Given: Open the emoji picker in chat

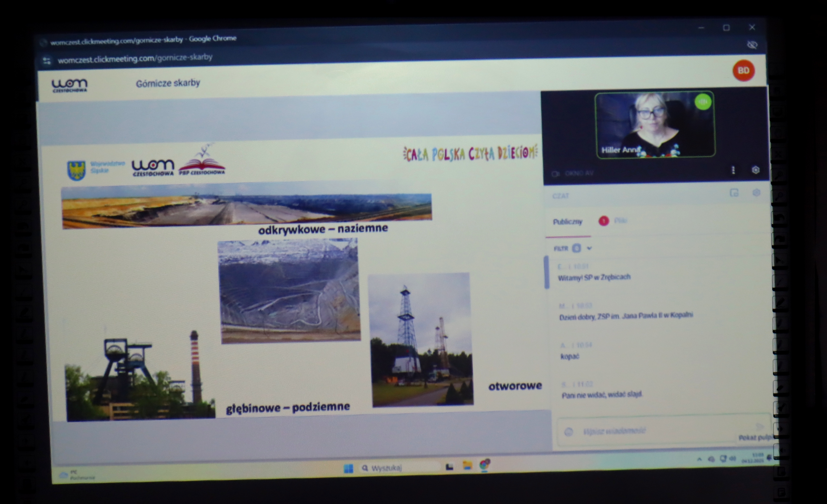Looking at the screenshot, I should pyautogui.click(x=569, y=432).
